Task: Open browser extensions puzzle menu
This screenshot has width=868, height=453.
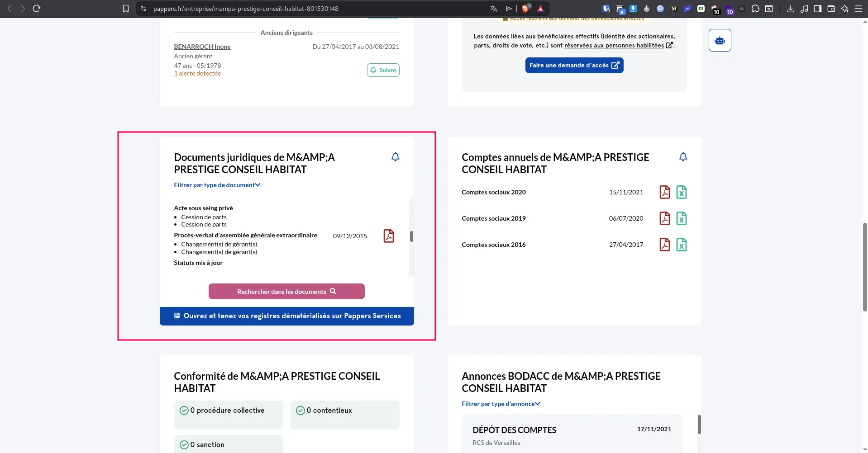Action: 755,9
